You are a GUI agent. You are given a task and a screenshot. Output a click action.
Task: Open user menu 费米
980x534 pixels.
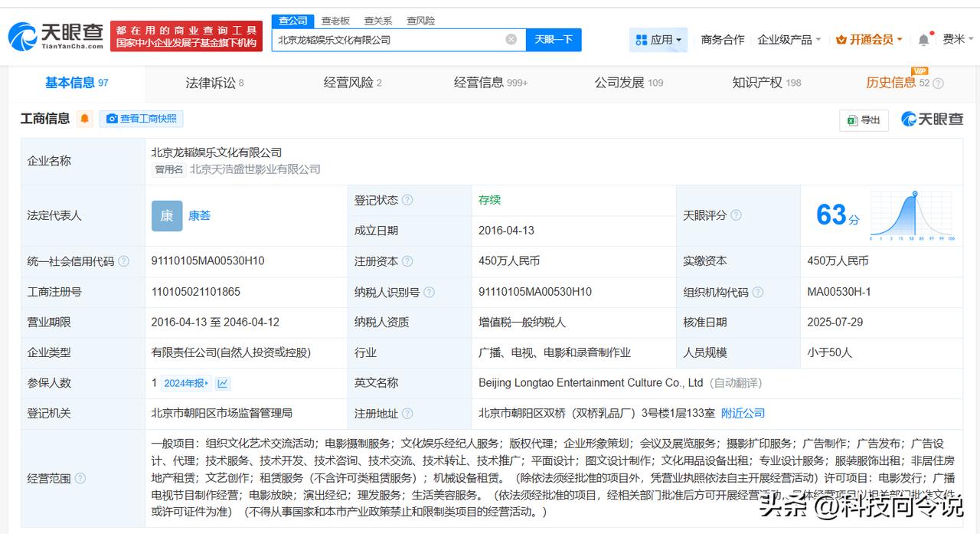(957, 40)
